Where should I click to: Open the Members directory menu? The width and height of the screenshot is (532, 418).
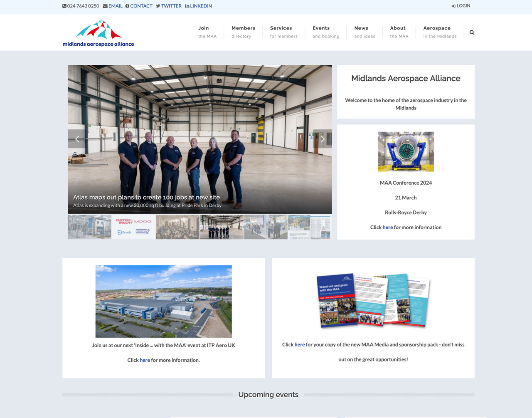[243, 32]
